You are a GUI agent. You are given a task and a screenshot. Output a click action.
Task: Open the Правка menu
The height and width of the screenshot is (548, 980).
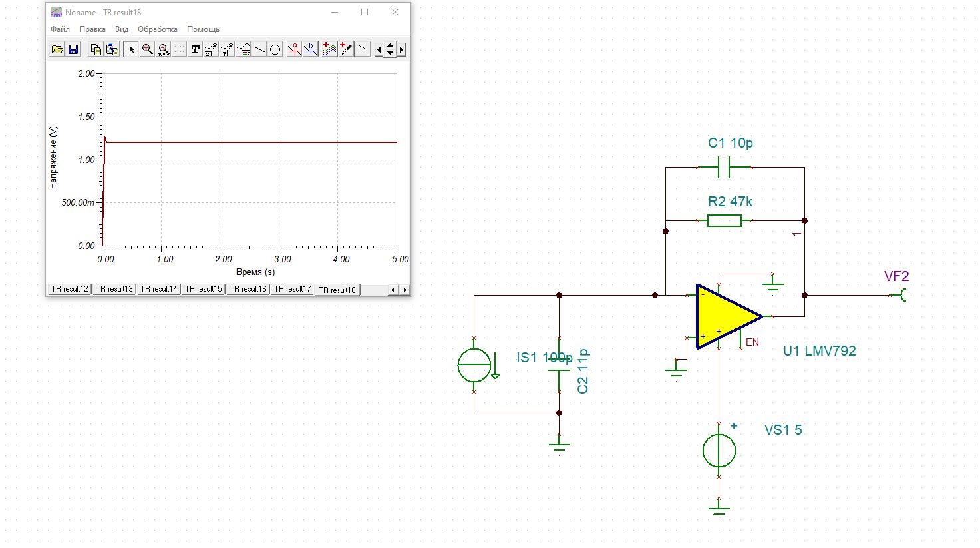(x=92, y=29)
